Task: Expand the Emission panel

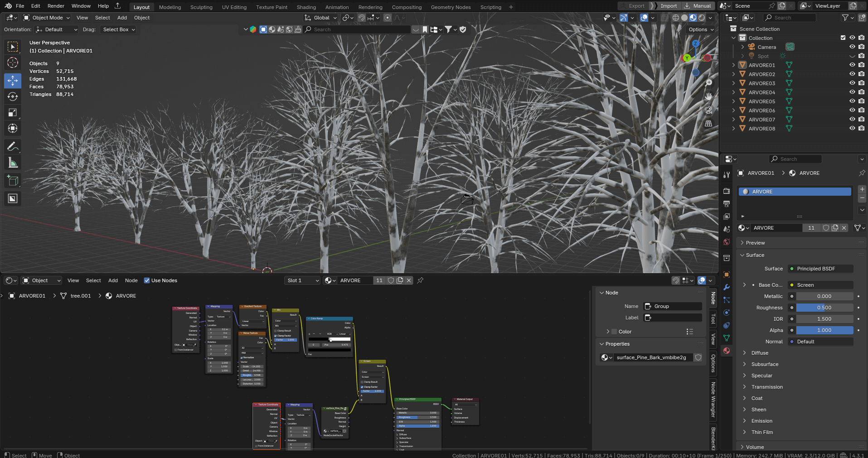Action: point(761,421)
